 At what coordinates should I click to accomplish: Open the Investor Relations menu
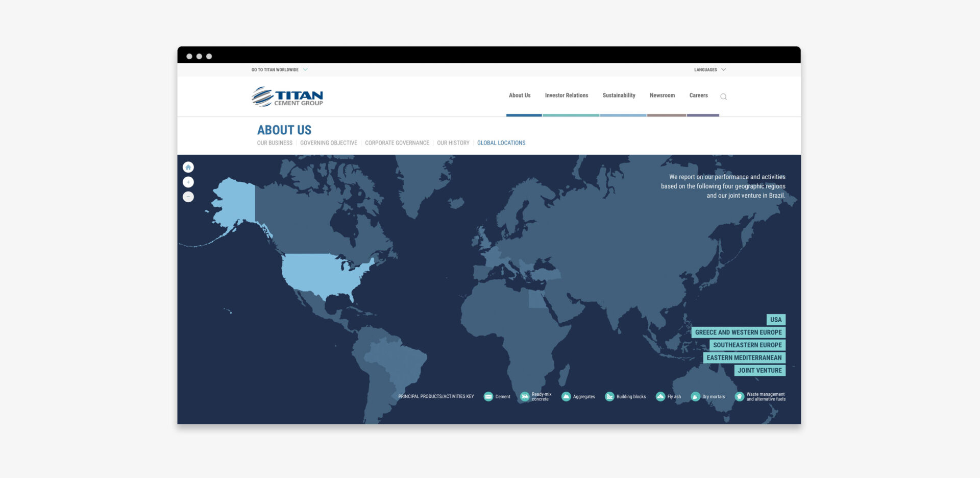[567, 95]
